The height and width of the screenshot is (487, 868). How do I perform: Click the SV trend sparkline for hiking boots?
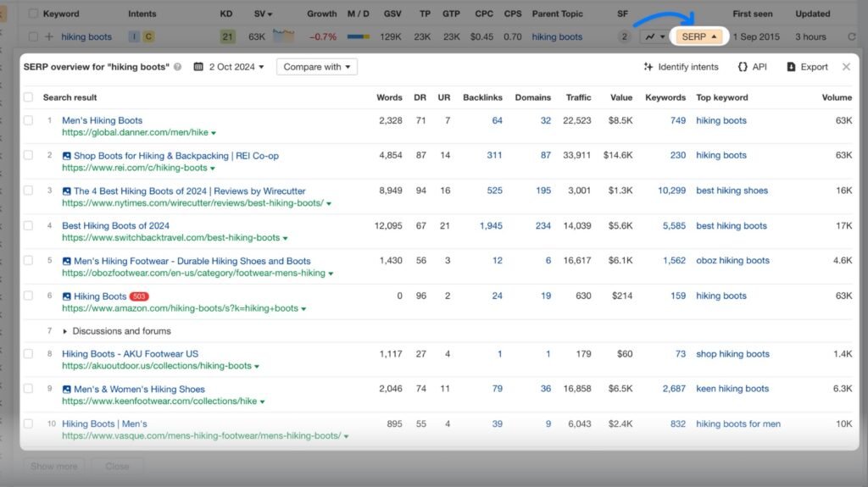[283, 36]
